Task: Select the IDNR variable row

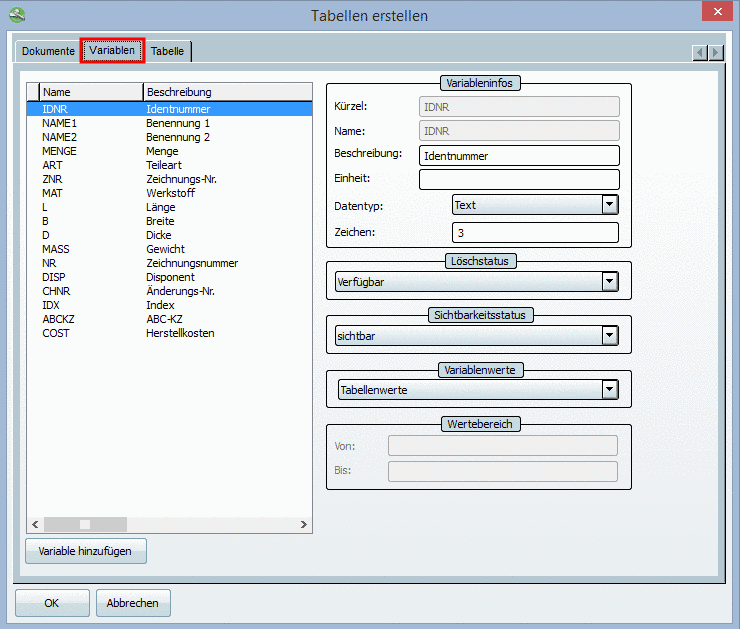Action: click(169, 109)
